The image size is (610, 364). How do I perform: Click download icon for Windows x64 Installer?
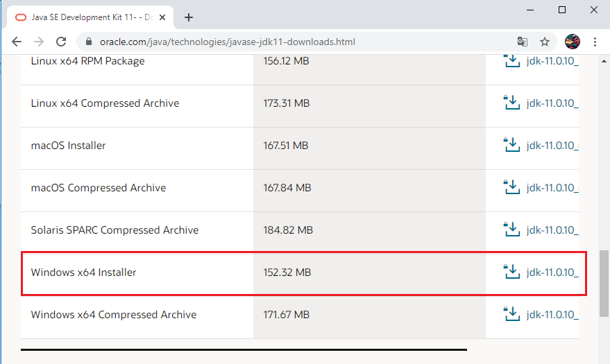(x=511, y=272)
